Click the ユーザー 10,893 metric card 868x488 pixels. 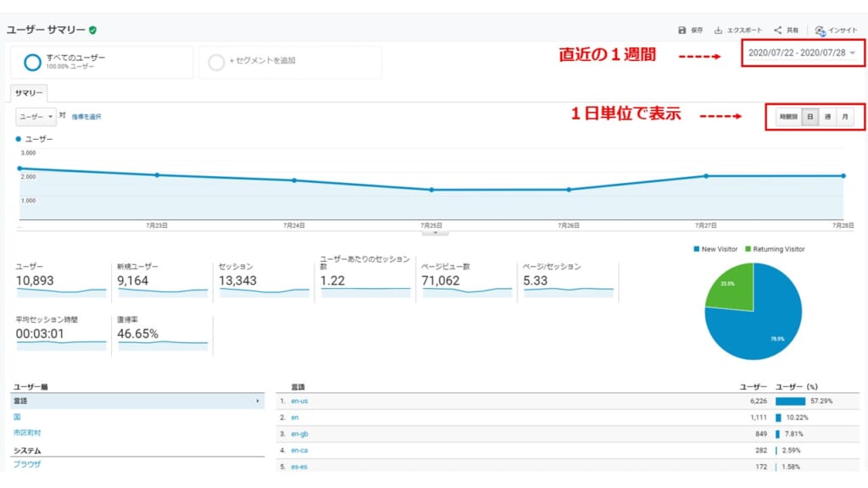pyautogui.click(x=61, y=280)
